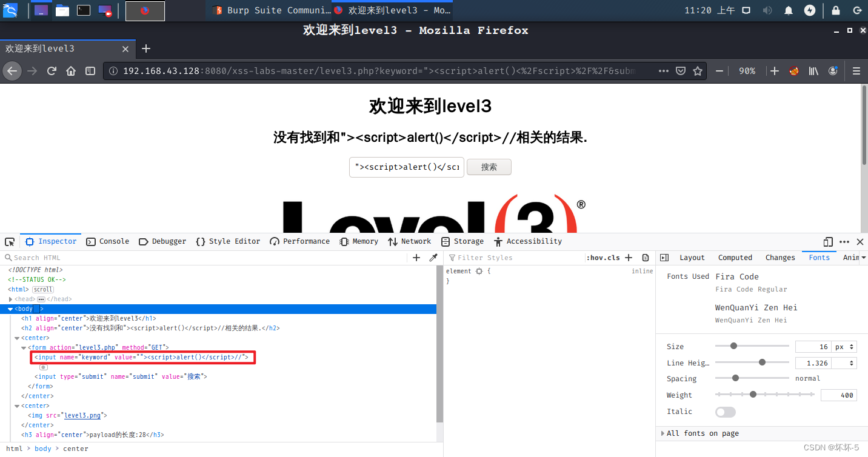Open the Storage tab
Screen dimensions: 868x457
[x=462, y=241]
